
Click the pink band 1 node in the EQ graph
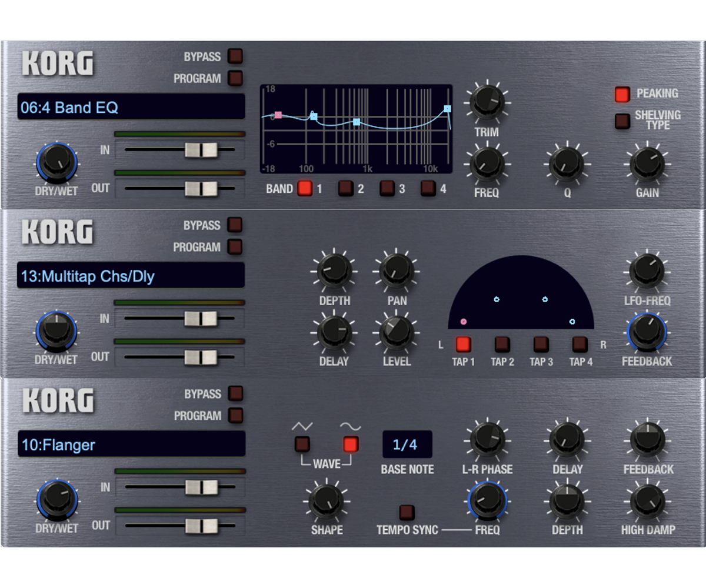click(278, 115)
